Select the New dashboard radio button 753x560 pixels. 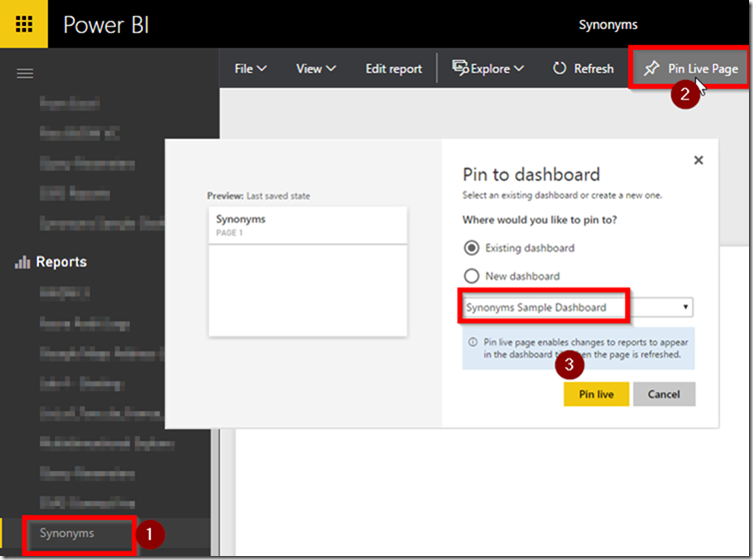click(471, 276)
